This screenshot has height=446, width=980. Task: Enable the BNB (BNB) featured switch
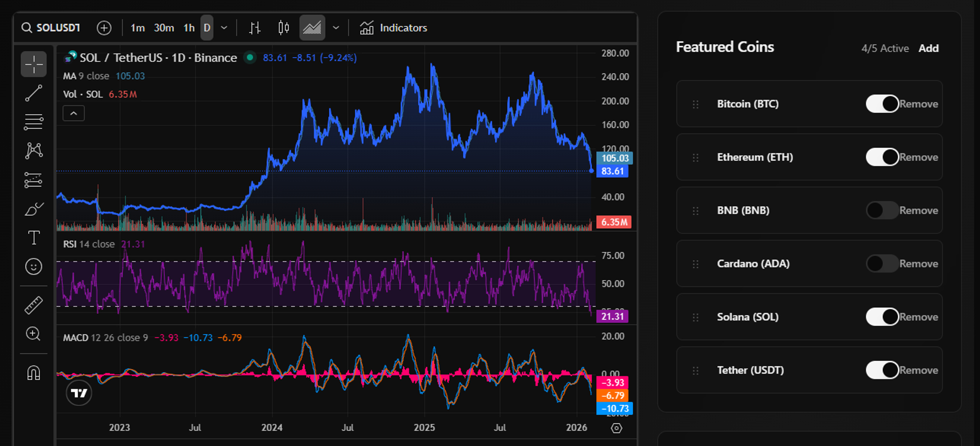click(x=882, y=210)
